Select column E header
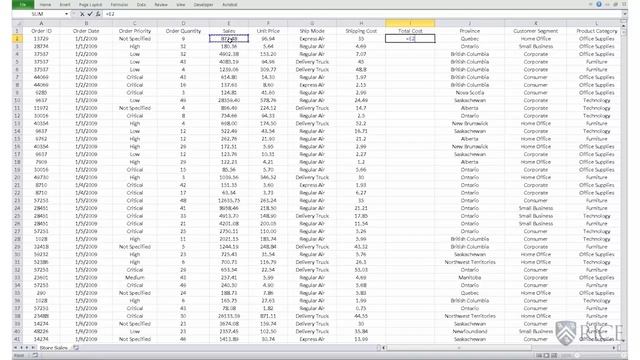 [x=229, y=23]
